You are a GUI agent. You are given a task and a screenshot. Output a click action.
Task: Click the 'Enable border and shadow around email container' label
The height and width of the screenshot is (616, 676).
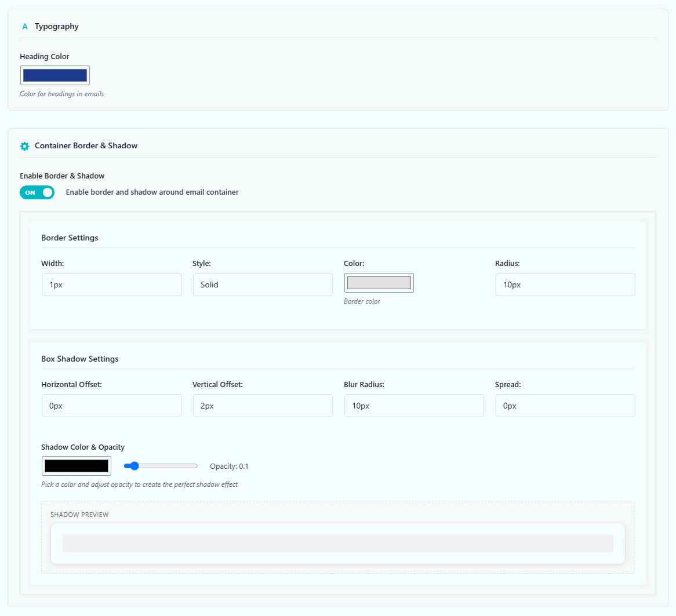pyautogui.click(x=152, y=192)
